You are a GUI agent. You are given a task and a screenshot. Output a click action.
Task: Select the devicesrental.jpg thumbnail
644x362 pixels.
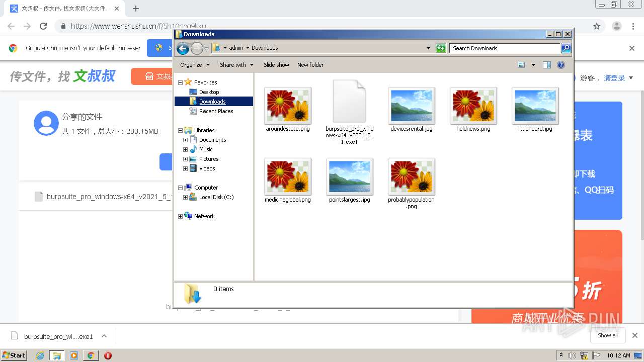pos(412,106)
